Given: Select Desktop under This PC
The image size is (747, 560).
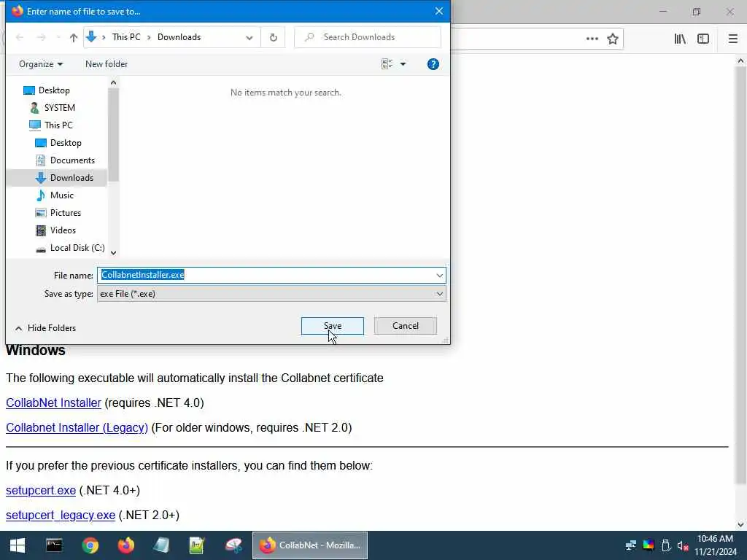Looking at the screenshot, I should click(x=58, y=143).
